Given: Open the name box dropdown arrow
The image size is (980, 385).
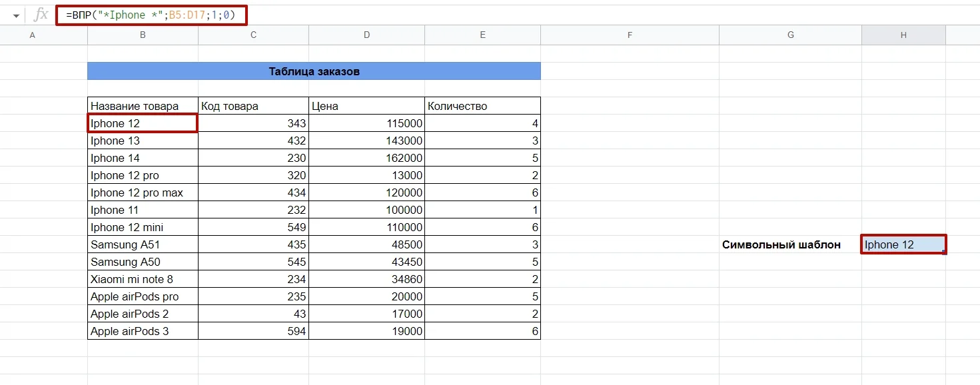Looking at the screenshot, I should point(16,15).
